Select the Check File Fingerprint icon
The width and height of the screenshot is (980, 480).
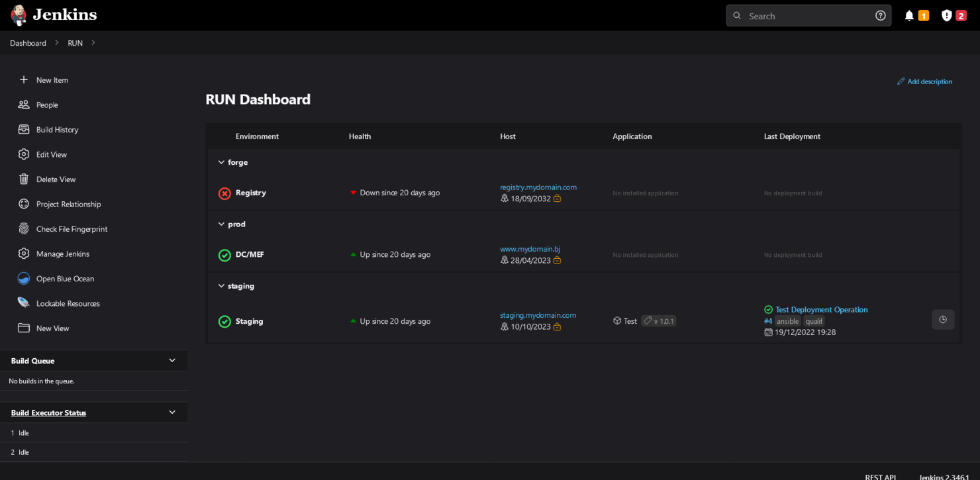[x=24, y=228]
